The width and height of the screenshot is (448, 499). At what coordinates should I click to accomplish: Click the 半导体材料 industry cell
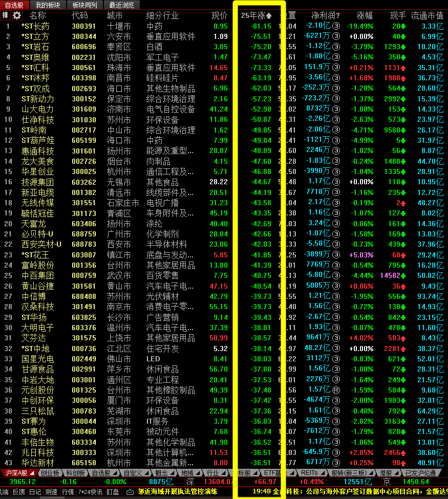pos(166,245)
